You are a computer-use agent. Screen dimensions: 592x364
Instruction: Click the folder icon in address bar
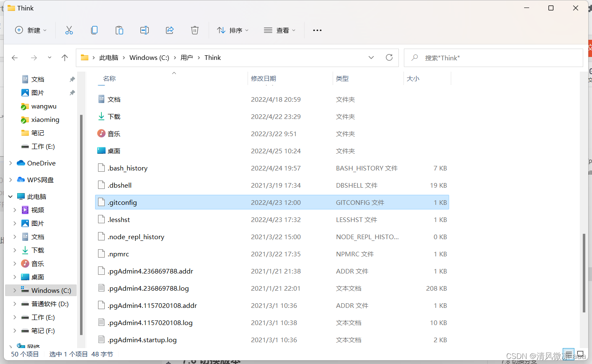(85, 57)
